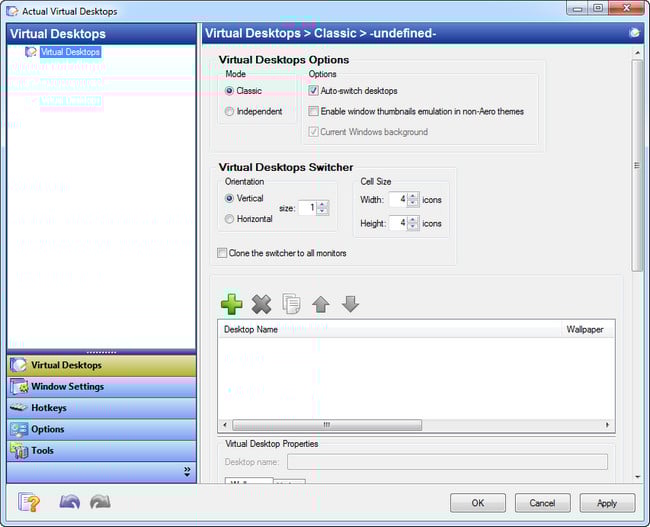
Task: Click the redo arrow icon
Action: pos(101,502)
